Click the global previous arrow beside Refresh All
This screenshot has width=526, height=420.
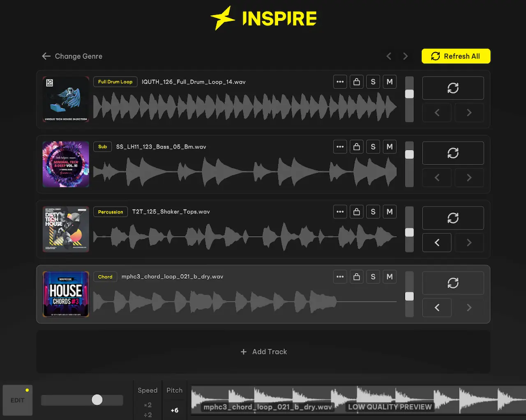click(x=389, y=56)
